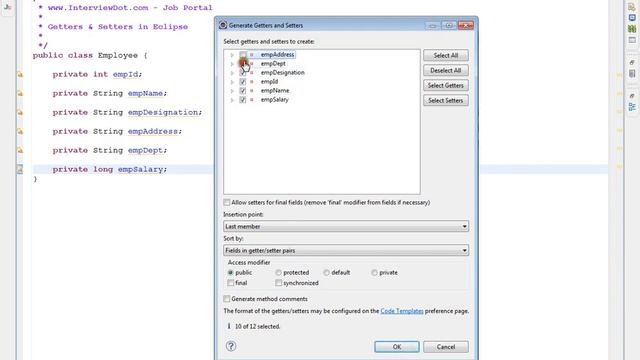Click the Select All button

(x=446, y=56)
